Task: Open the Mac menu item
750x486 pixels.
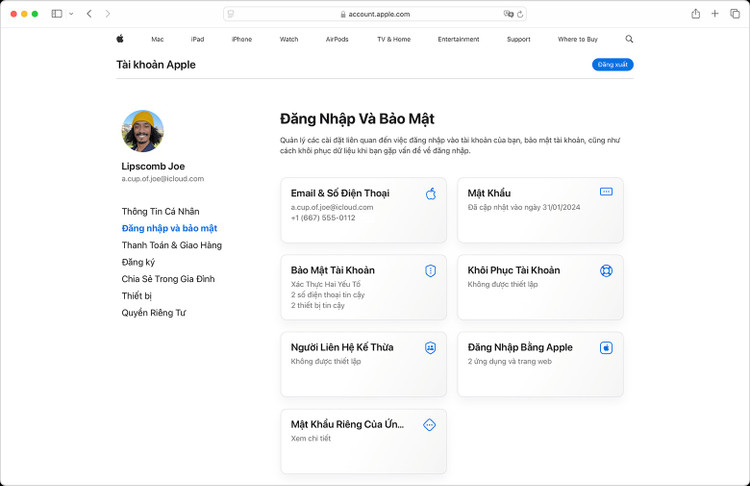Action: [157, 39]
